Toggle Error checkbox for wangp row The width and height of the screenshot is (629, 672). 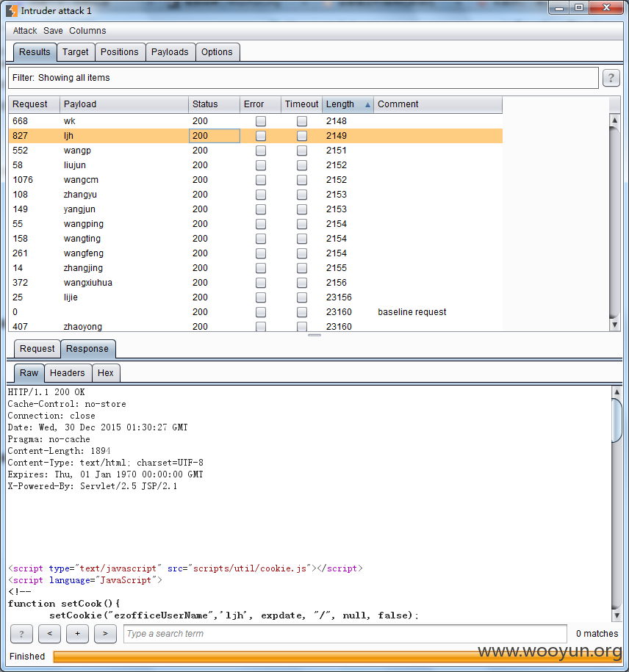point(261,151)
